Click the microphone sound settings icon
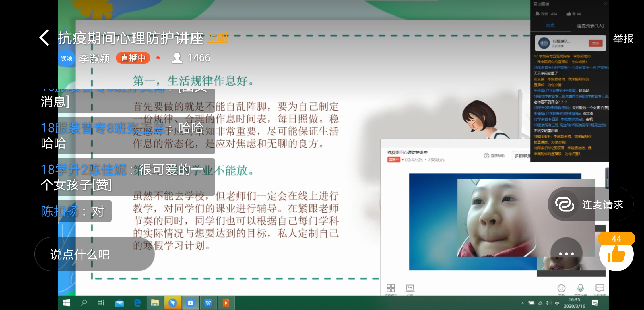This screenshot has height=310, width=644. point(580,288)
